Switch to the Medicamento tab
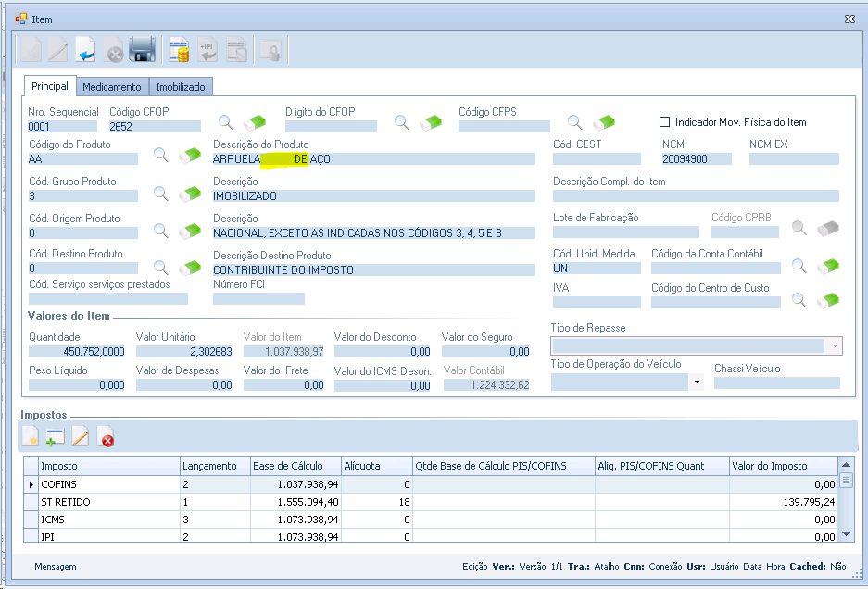The image size is (868, 589). pos(112,87)
